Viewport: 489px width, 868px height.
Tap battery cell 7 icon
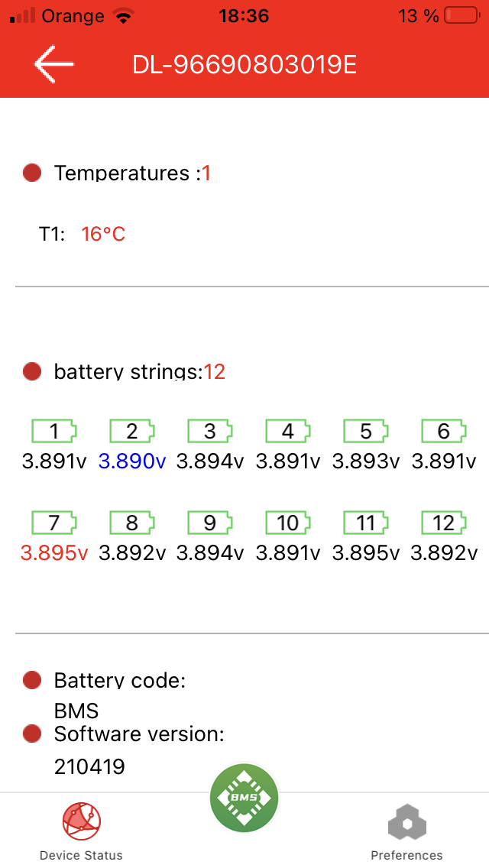[54, 523]
